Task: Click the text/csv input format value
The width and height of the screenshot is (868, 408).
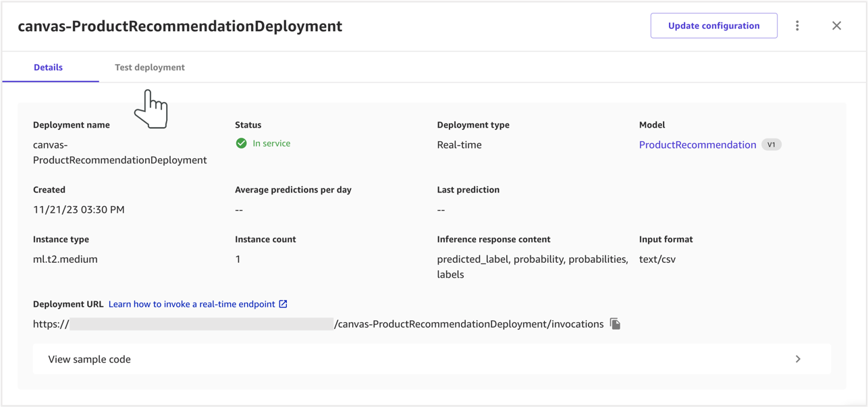Action: pyautogui.click(x=657, y=259)
